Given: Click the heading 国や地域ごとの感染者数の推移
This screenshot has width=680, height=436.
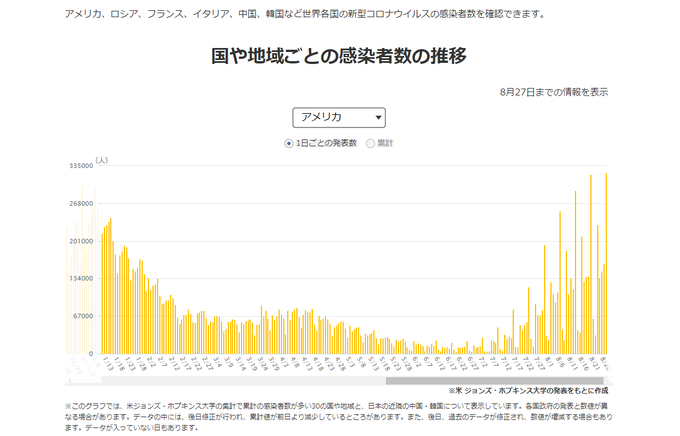Looking at the screenshot, I should pos(339,56).
